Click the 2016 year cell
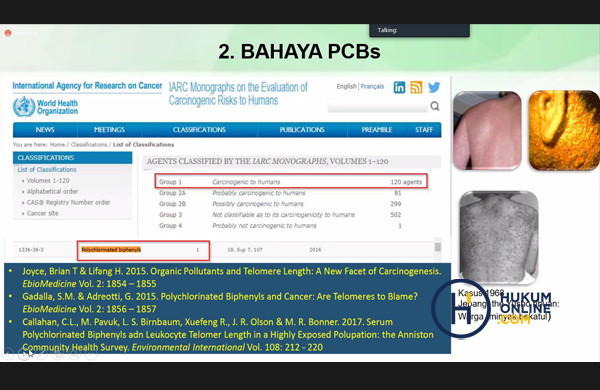Image resolution: width=600 pixels, height=390 pixels. pos(315,250)
